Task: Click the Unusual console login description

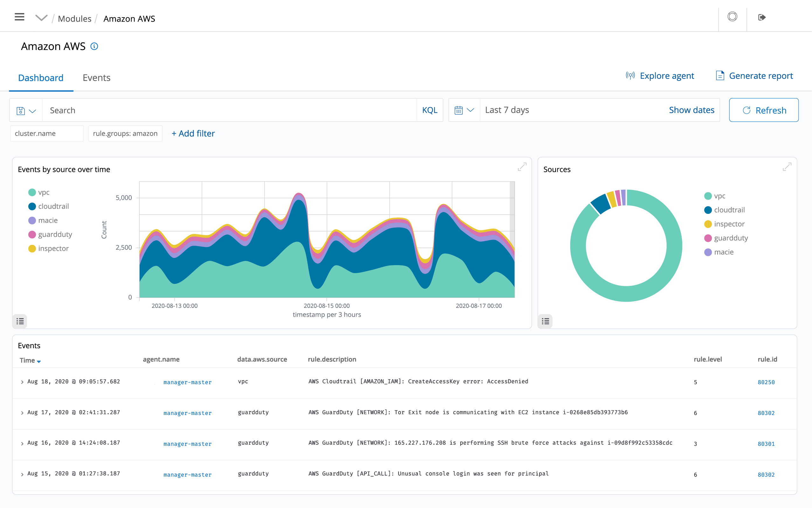Action: tap(428, 474)
